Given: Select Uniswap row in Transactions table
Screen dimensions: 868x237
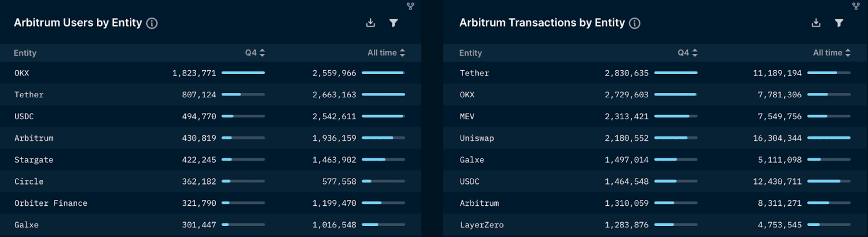Looking at the screenshot, I should [477, 138].
